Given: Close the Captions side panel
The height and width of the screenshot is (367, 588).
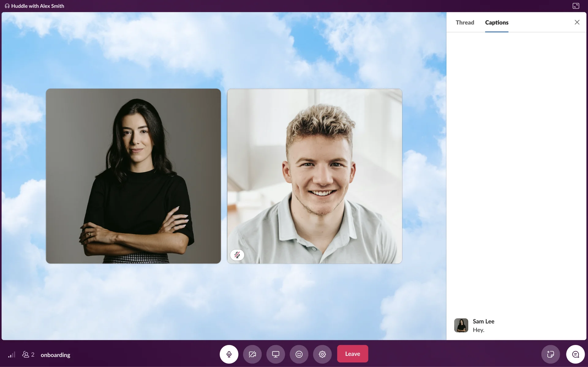Looking at the screenshot, I should (577, 22).
